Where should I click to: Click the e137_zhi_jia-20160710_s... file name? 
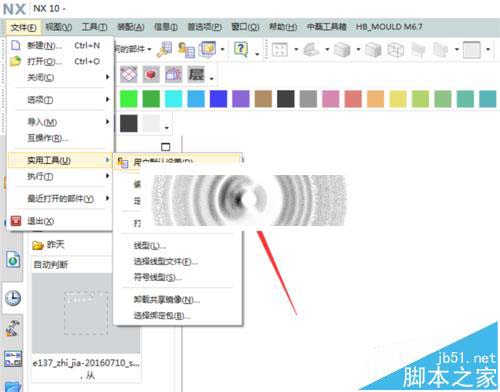(x=86, y=363)
